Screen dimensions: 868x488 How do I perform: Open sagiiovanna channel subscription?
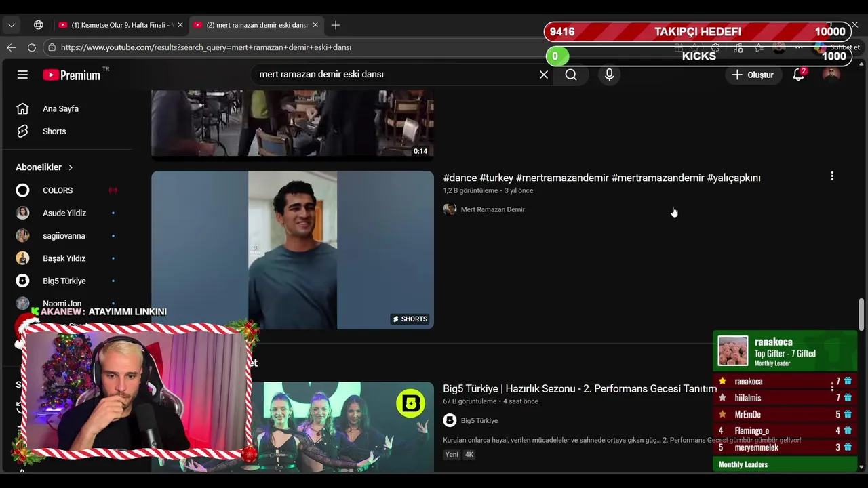(x=67, y=236)
